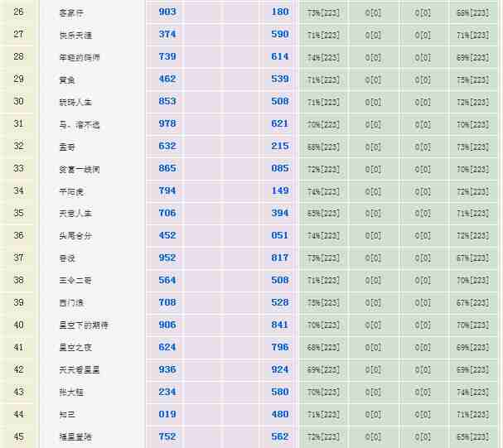Viewport: 503px width, 448px height.
Task: Click the blue number 817
Action: point(280,258)
